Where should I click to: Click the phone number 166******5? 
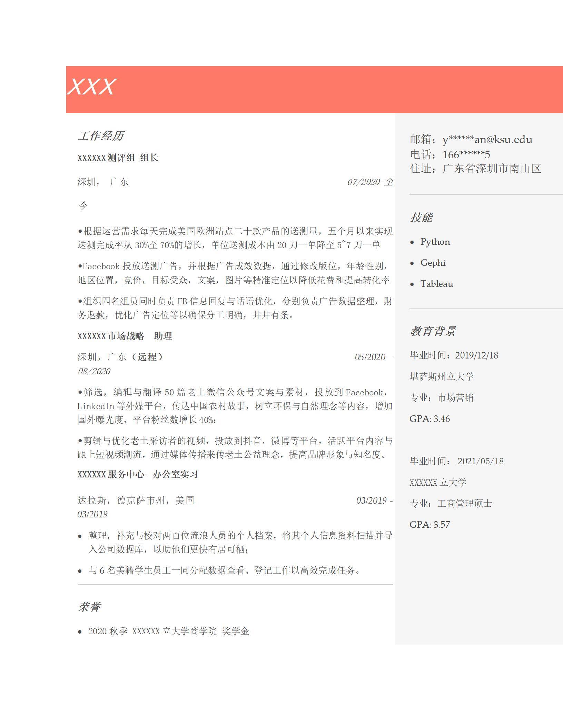click(466, 154)
